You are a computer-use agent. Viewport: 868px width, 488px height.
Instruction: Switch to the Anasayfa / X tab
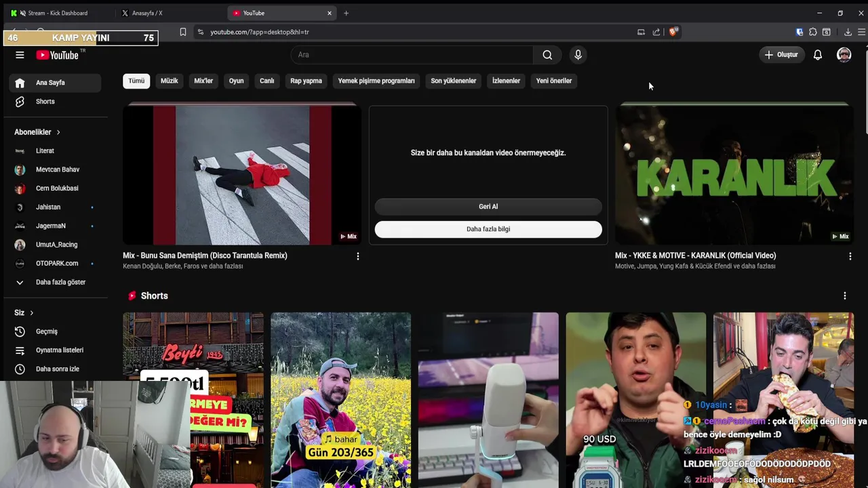pos(170,13)
